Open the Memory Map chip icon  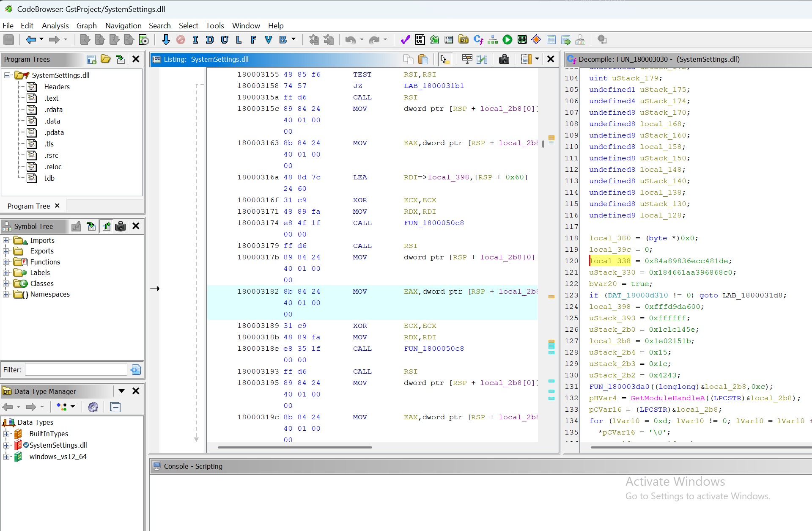522,40
